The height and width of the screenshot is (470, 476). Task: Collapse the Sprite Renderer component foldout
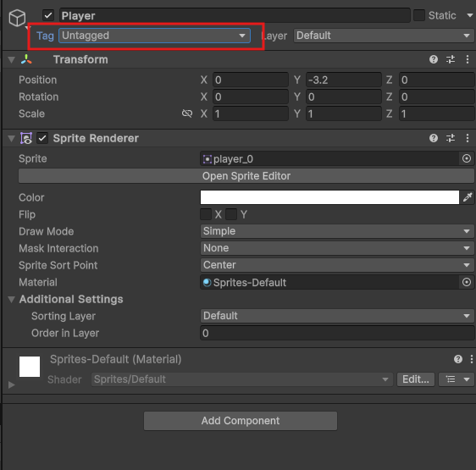tap(12, 139)
